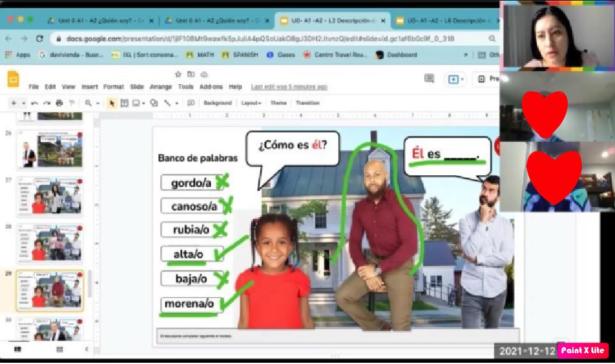This screenshot has width=615, height=364.
Task: Switch to grid view at bottom left
Action: (x=59, y=349)
